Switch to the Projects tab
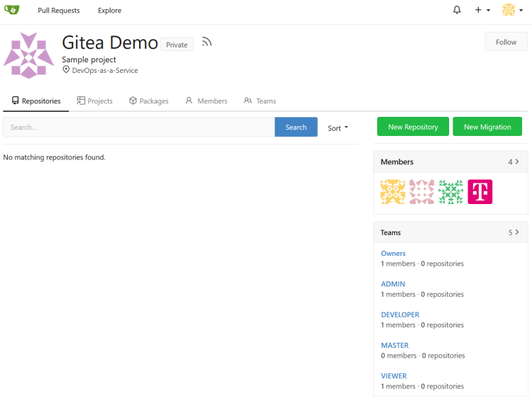532x401 pixels. [x=94, y=101]
